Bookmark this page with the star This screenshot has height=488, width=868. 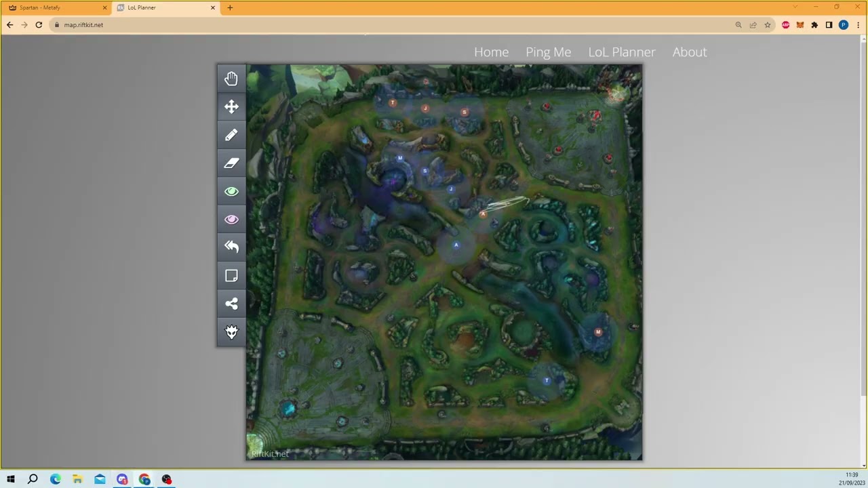[x=768, y=25]
